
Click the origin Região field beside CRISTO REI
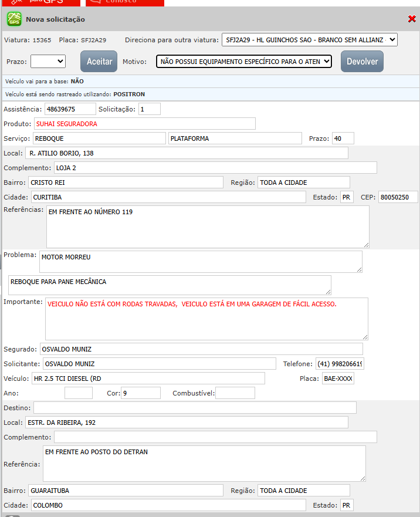pyautogui.click(x=304, y=183)
